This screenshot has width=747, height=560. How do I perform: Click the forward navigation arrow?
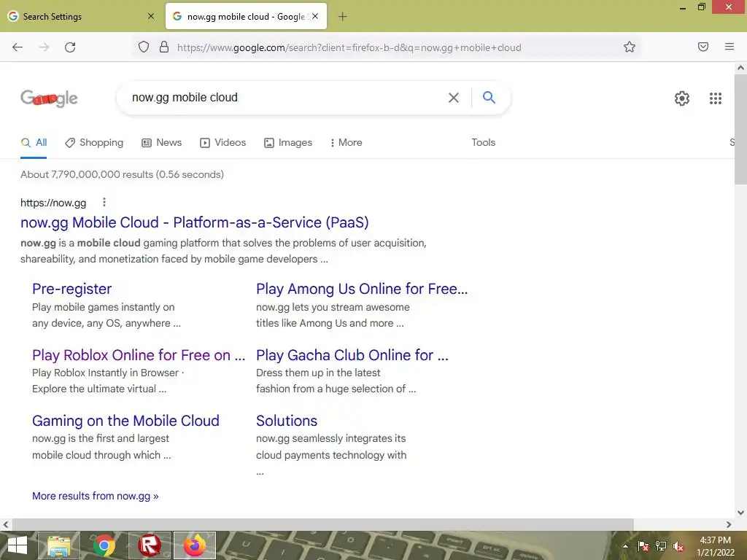coord(44,47)
